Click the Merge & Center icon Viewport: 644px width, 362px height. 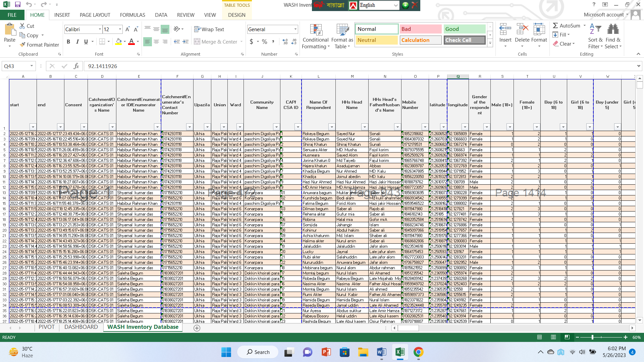click(197, 42)
